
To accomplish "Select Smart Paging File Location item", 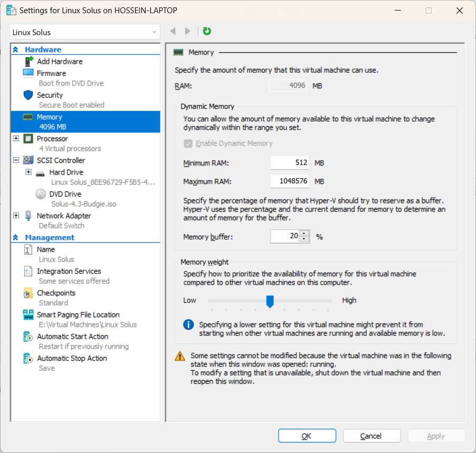I will (x=85, y=320).
